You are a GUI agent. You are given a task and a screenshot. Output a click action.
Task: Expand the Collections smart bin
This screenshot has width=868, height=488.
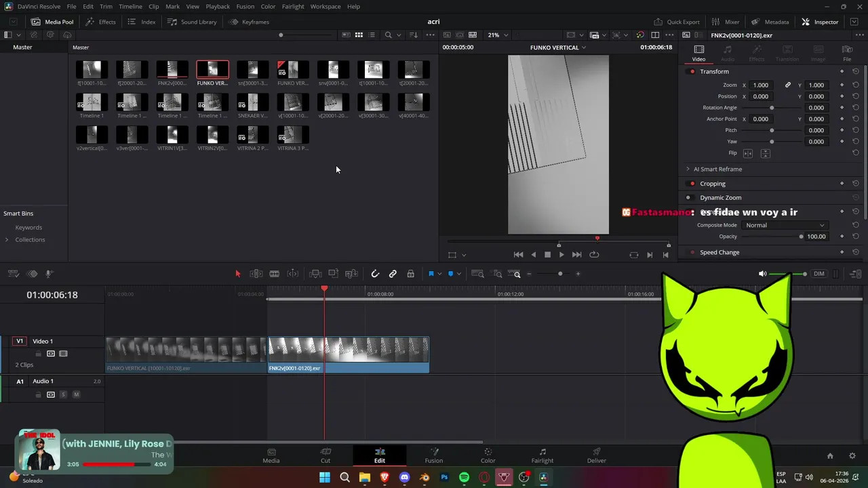coord(7,240)
